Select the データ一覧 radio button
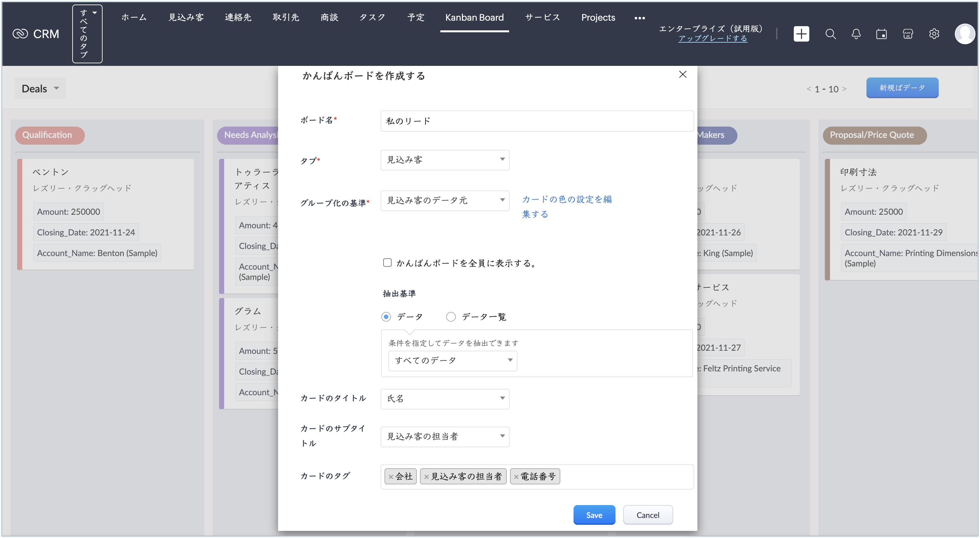The height and width of the screenshot is (538, 980). pos(451,317)
